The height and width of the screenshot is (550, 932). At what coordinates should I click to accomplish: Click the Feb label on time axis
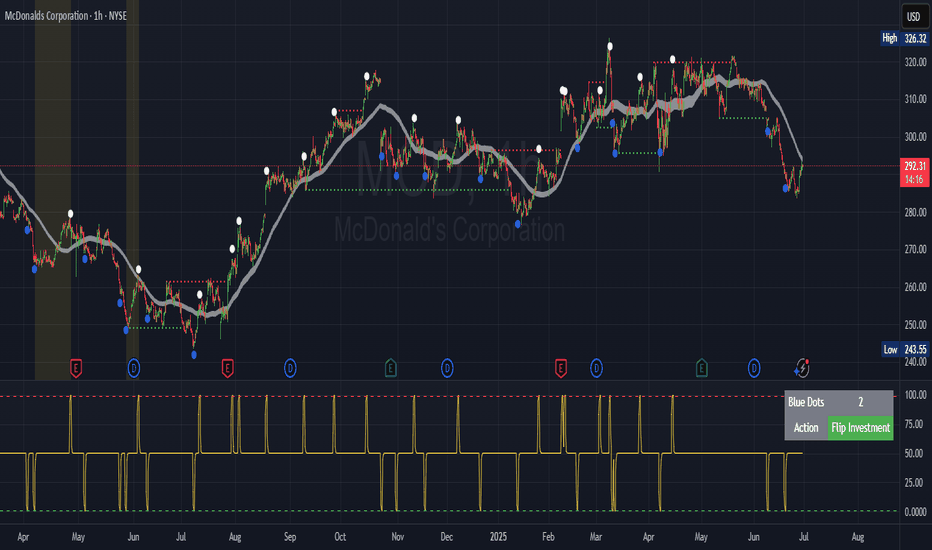[x=548, y=537]
